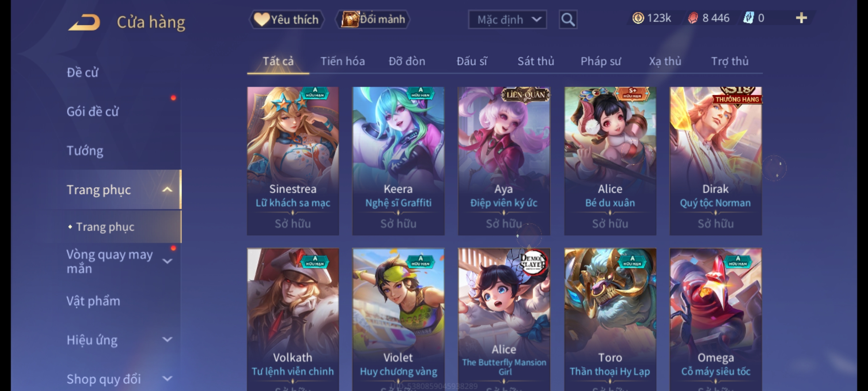This screenshot has height=391, width=868.
Task: Tap the plus icon to add currency
Action: 801,18
